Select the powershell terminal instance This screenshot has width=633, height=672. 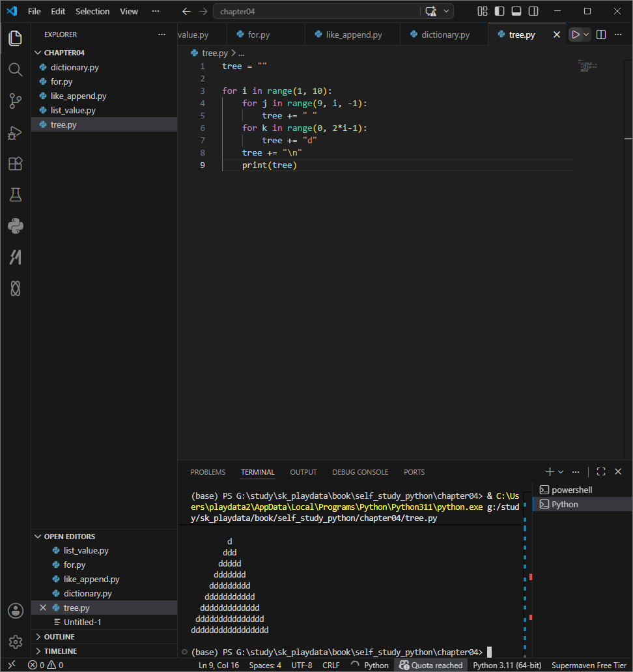pos(583,490)
